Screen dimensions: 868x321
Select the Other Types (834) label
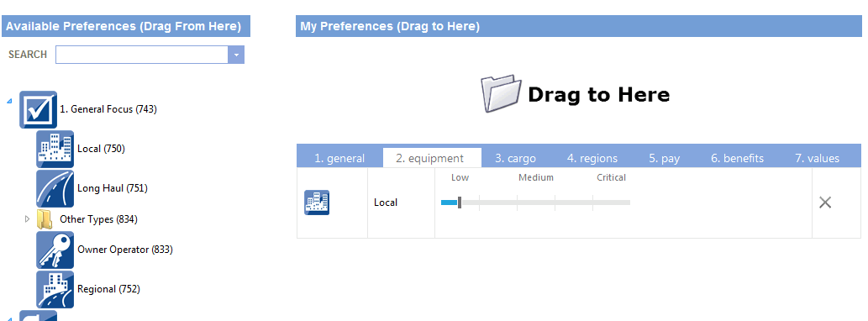[98, 219]
